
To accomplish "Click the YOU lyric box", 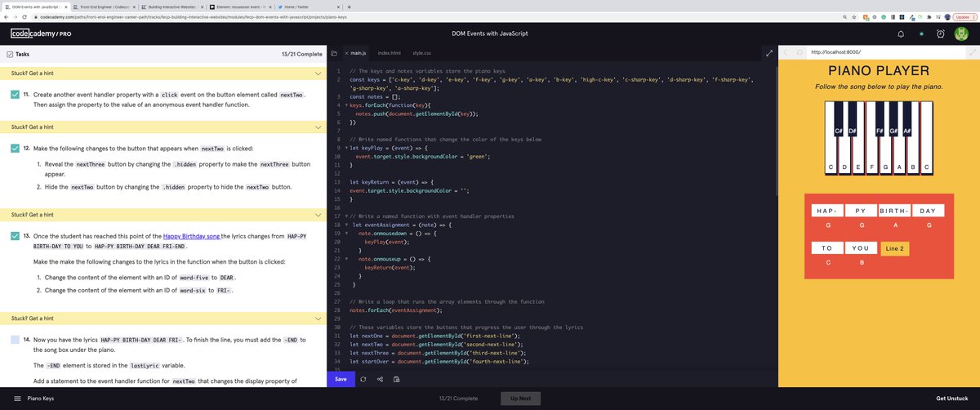I will click(860, 248).
